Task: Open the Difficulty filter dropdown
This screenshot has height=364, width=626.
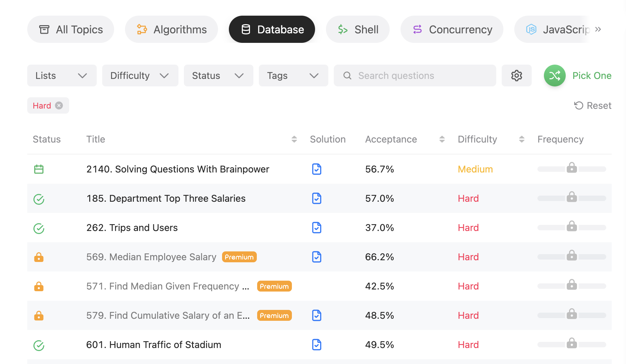Action: point(140,76)
